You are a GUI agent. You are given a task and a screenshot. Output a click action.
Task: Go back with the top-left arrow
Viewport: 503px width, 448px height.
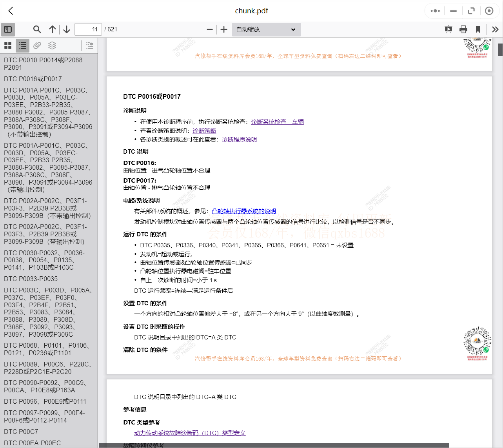click(11, 11)
